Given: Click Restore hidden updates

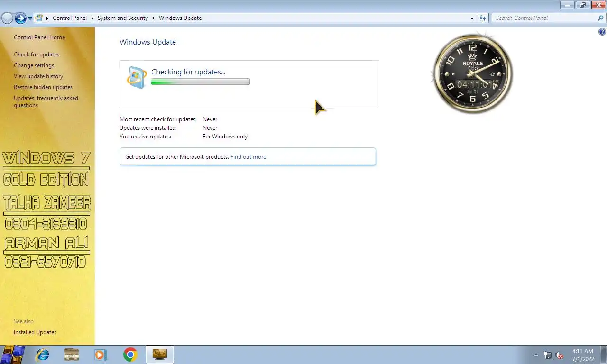Looking at the screenshot, I should (x=43, y=87).
